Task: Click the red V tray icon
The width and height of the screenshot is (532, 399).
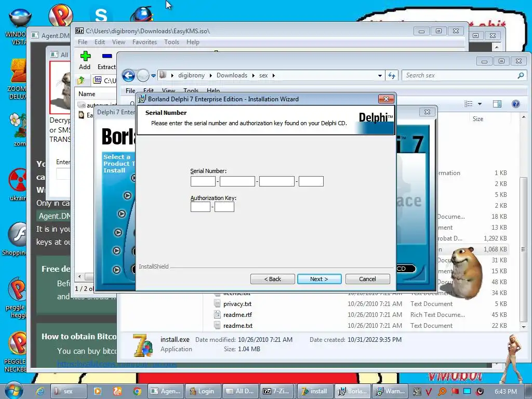Action: coord(429,392)
